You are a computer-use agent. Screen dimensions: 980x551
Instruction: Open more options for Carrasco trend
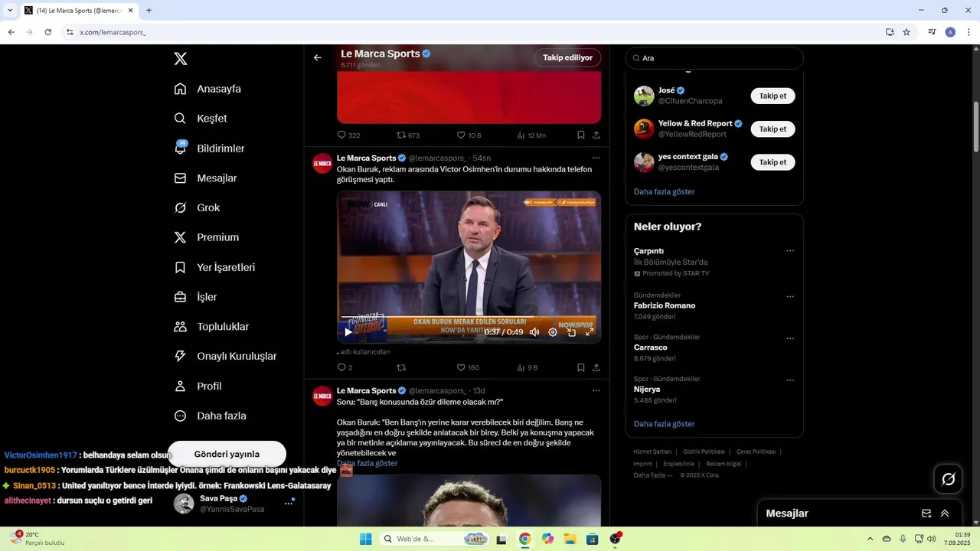coord(790,338)
